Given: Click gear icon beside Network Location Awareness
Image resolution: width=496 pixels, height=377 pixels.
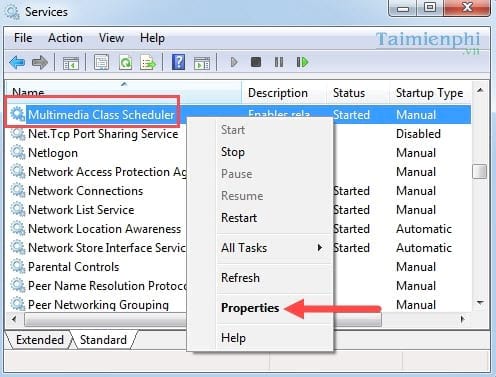Looking at the screenshot, I should pyautogui.click(x=17, y=229).
